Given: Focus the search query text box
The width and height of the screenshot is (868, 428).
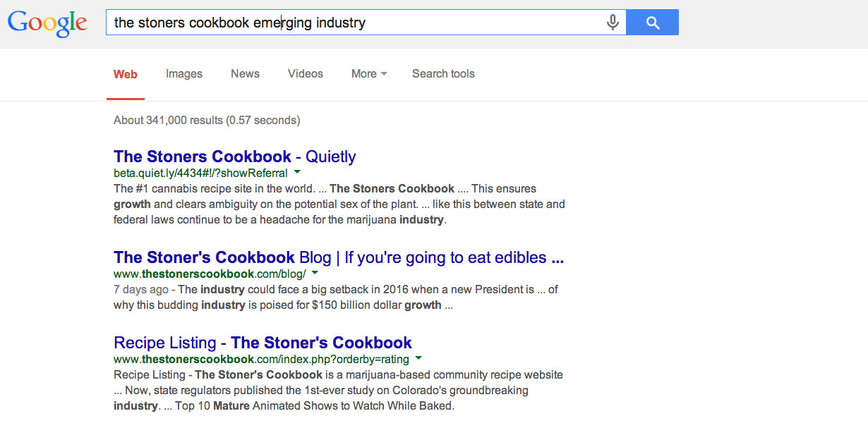Looking at the screenshot, I should coord(356,23).
